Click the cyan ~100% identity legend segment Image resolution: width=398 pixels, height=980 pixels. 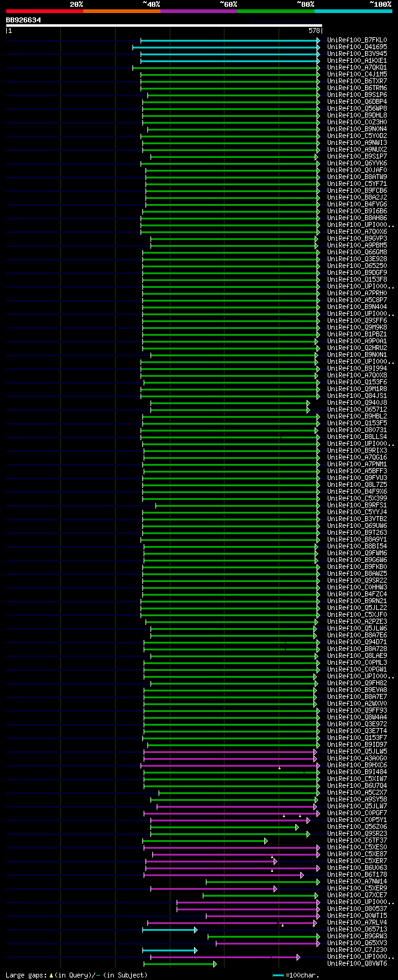click(353, 11)
